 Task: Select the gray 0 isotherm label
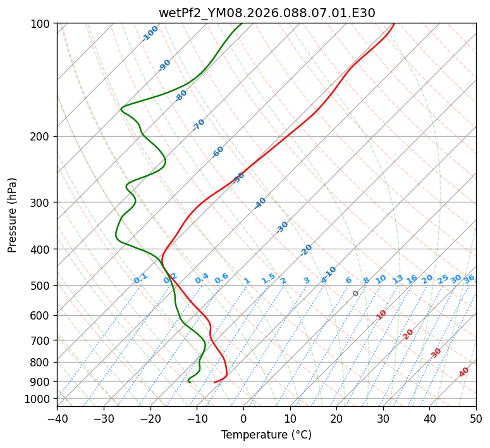(356, 294)
